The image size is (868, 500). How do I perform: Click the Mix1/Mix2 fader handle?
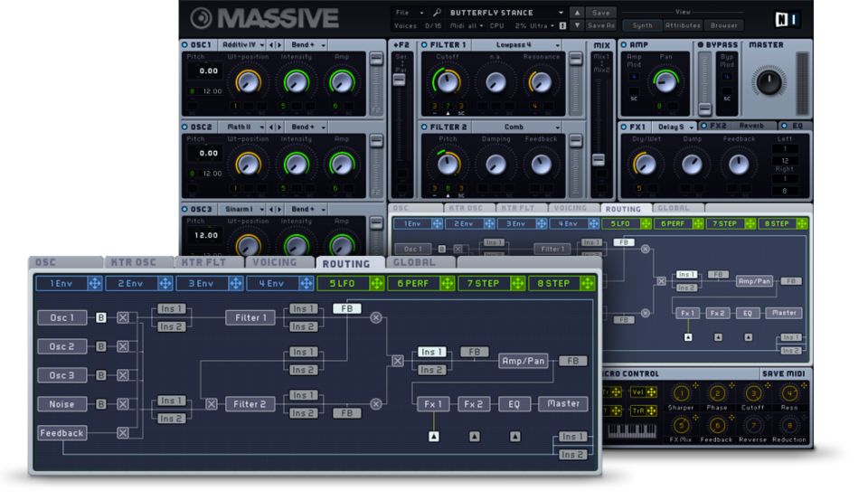[599, 159]
